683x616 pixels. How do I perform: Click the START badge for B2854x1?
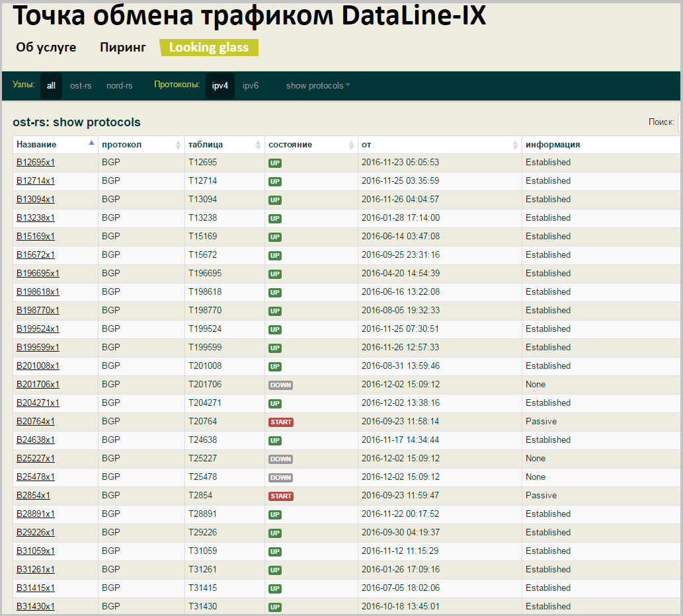click(281, 496)
